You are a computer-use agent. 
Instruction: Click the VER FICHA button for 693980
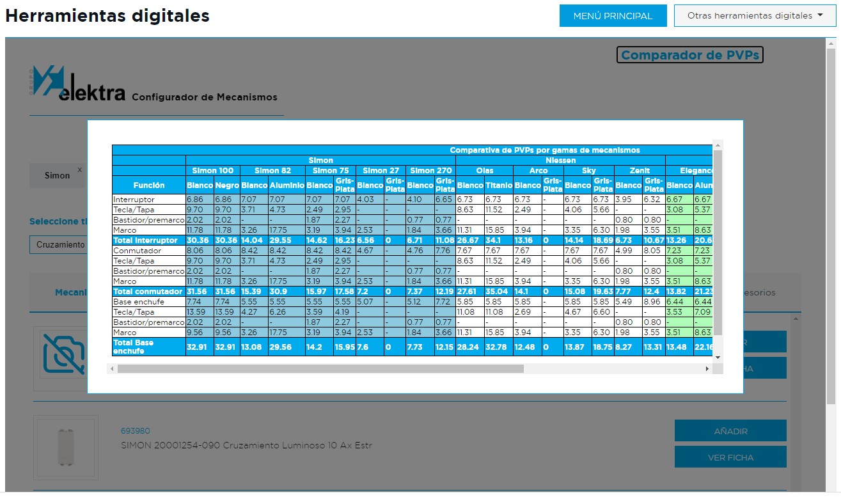point(730,457)
